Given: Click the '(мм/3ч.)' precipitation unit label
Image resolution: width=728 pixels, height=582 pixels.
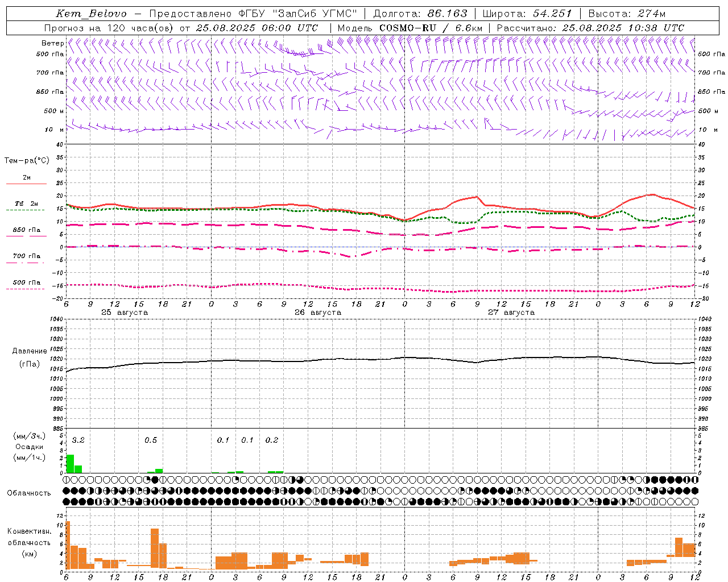Looking at the screenshot, I should (29, 436).
